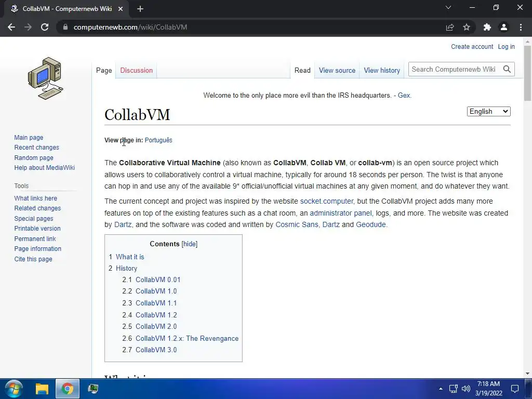The height and width of the screenshot is (399, 532).
Task: Open the Chrome profile avatar icon
Action: point(504,27)
